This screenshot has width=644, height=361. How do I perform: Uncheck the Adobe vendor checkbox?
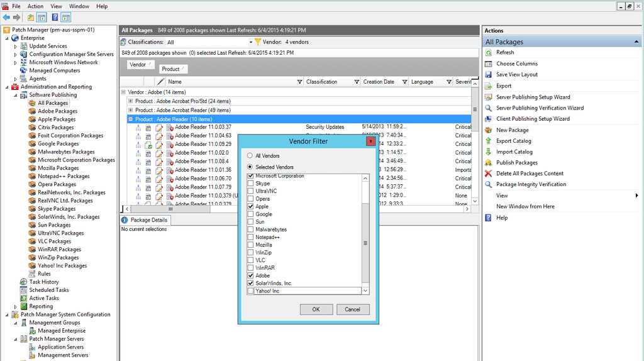(250, 275)
